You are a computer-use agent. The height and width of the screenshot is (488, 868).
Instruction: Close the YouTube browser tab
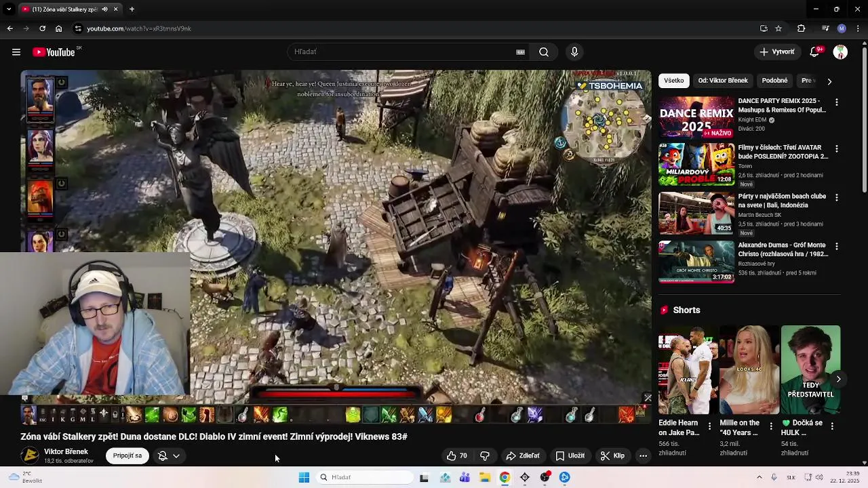click(115, 9)
